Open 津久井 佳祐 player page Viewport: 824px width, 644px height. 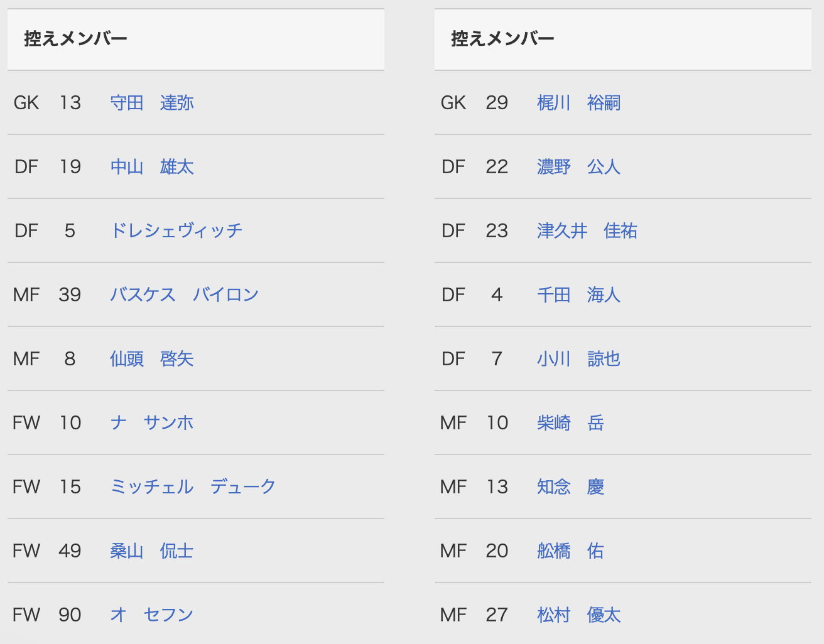[x=587, y=231]
